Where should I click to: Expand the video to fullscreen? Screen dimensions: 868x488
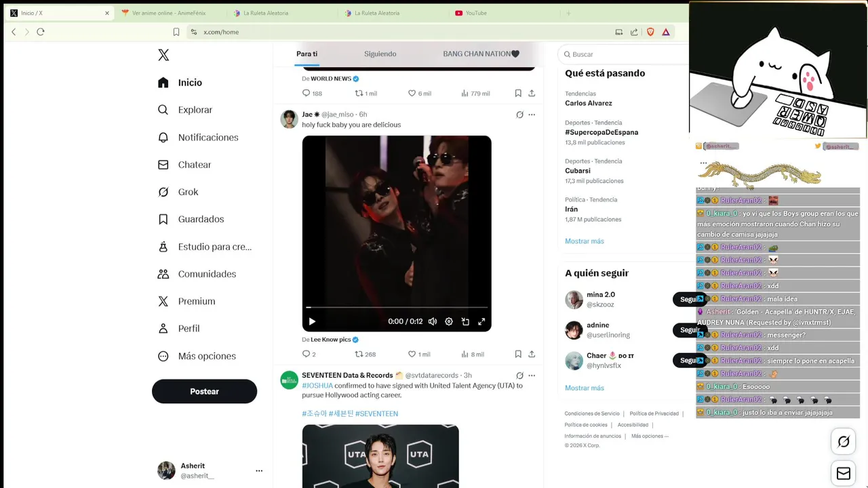pos(481,321)
